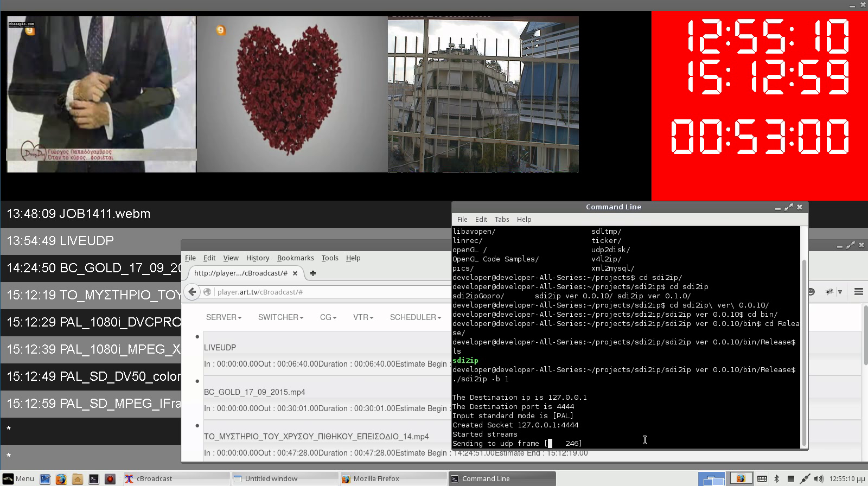Open the Menu start button

point(18,478)
